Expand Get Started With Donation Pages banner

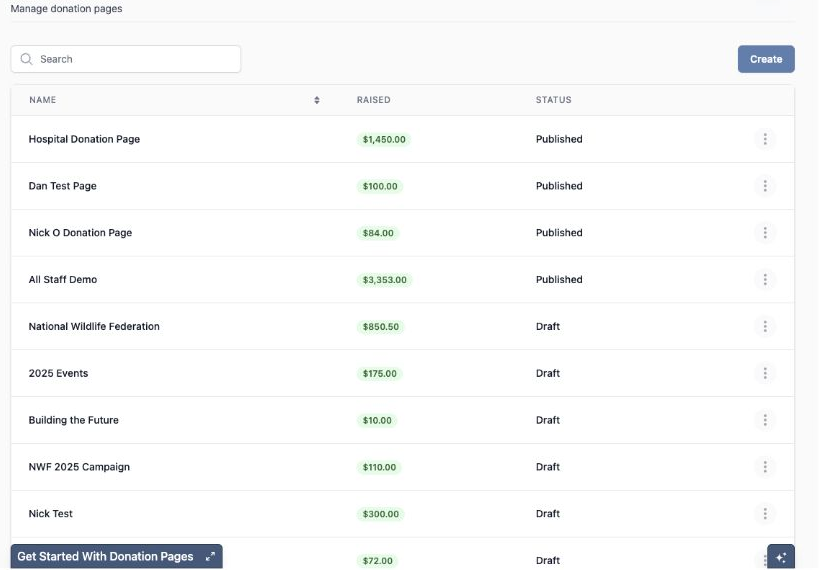tap(210, 556)
